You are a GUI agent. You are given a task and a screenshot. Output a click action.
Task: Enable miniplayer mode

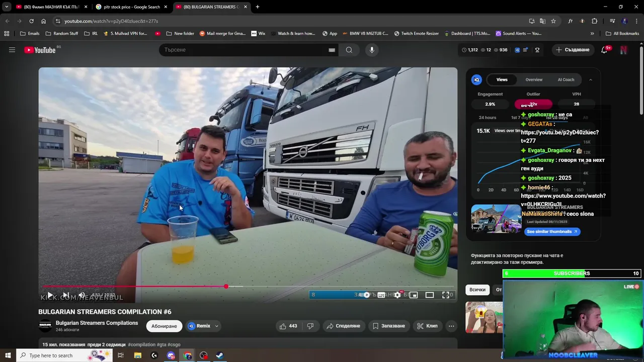coord(414,295)
